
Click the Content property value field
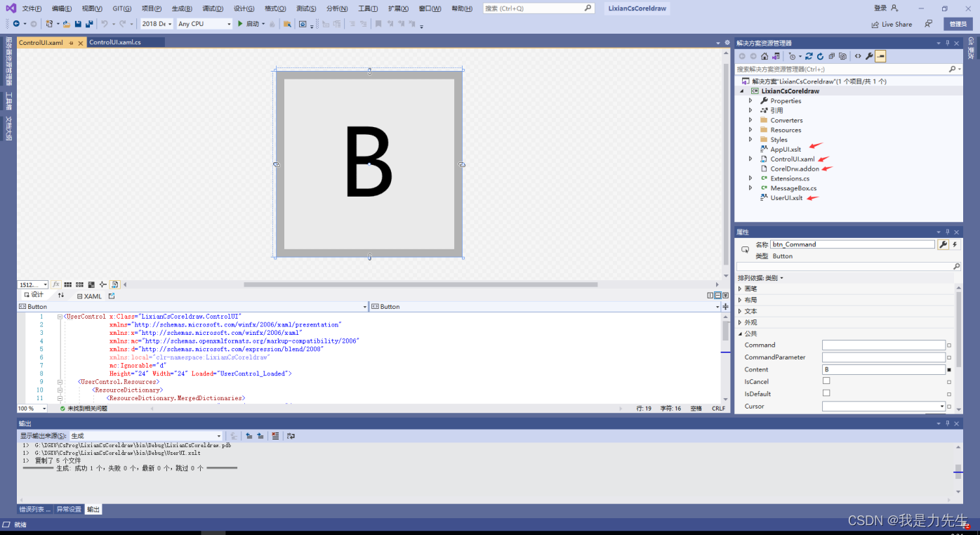[x=884, y=369]
